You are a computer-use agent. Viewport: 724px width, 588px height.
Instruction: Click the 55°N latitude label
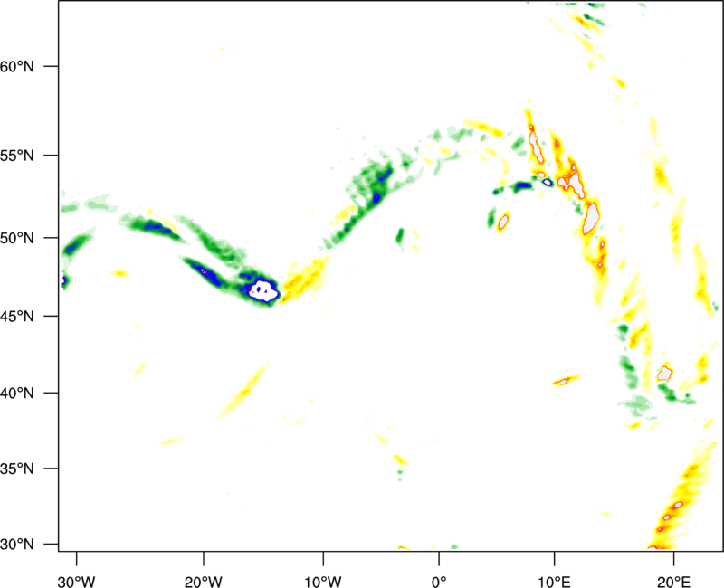[x=17, y=156]
